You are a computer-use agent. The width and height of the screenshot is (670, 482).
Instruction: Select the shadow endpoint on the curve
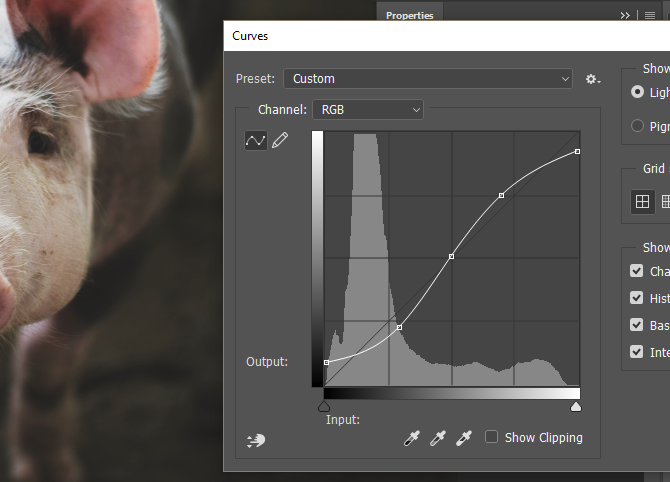pos(326,362)
